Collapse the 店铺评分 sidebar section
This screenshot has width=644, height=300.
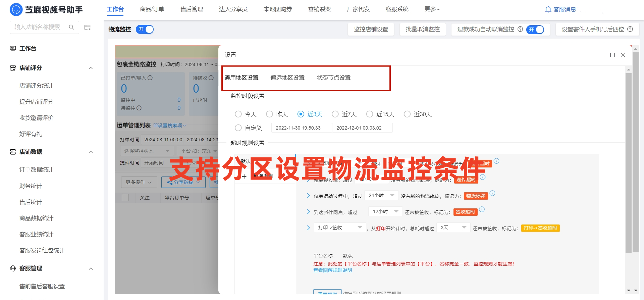(x=91, y=68)
